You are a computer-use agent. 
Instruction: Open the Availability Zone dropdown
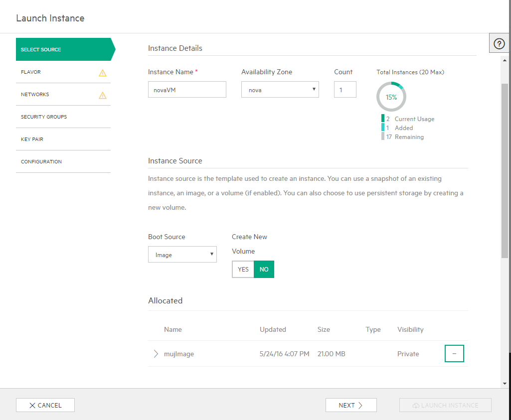point(280,90)
